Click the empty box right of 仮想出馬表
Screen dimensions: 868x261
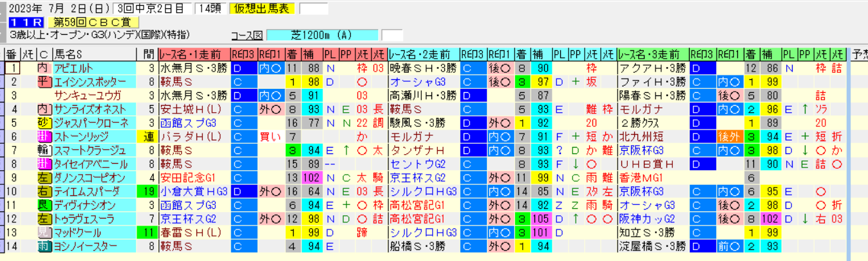click(x=314, y=8)
